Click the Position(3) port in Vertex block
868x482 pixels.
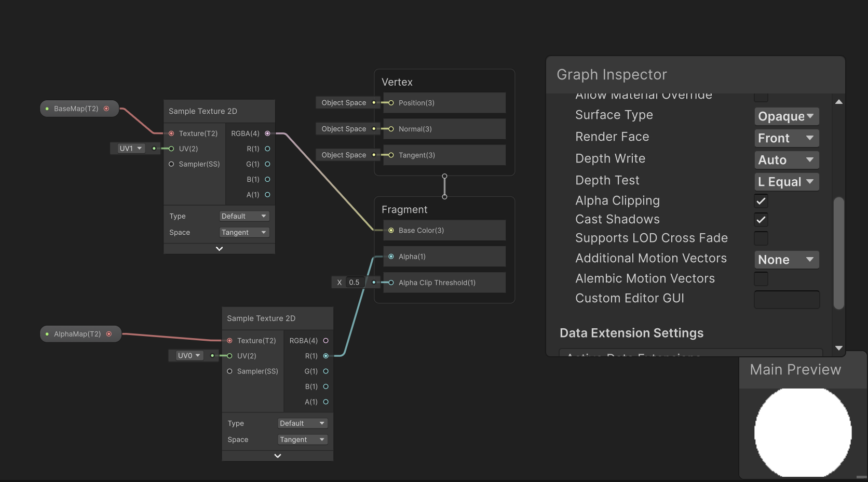(391, 103)
